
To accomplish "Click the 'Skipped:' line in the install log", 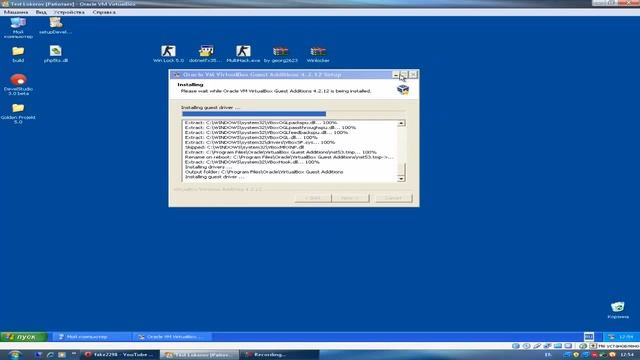I will point(244,147).
